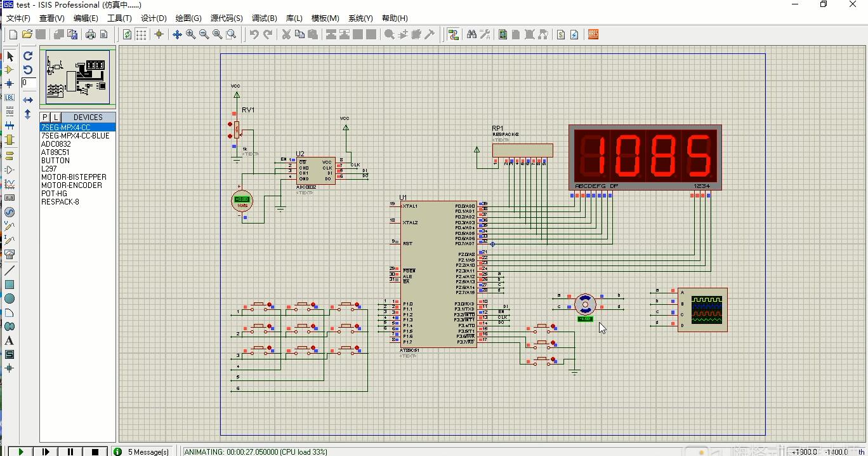Open a design with the folder icon

point(27,34)
